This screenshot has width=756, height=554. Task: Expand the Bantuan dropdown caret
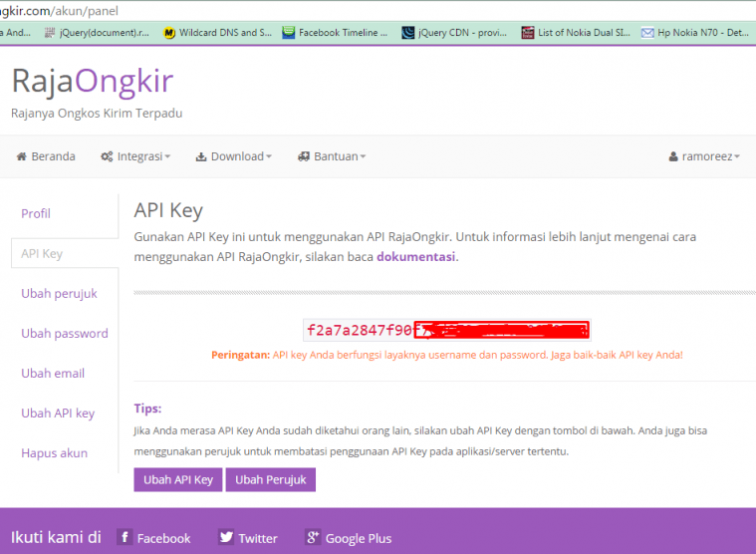(x=363, y=156)
